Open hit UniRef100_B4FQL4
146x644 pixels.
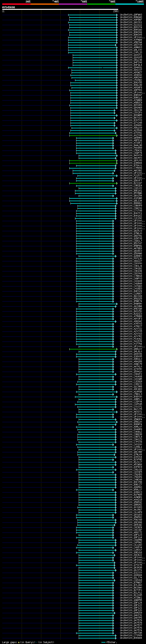point(131,65)
